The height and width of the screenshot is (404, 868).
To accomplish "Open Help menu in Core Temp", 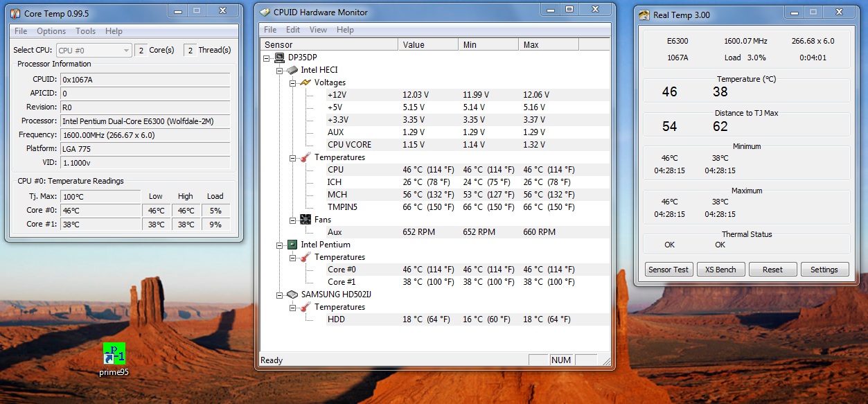I will click(114, 31).
